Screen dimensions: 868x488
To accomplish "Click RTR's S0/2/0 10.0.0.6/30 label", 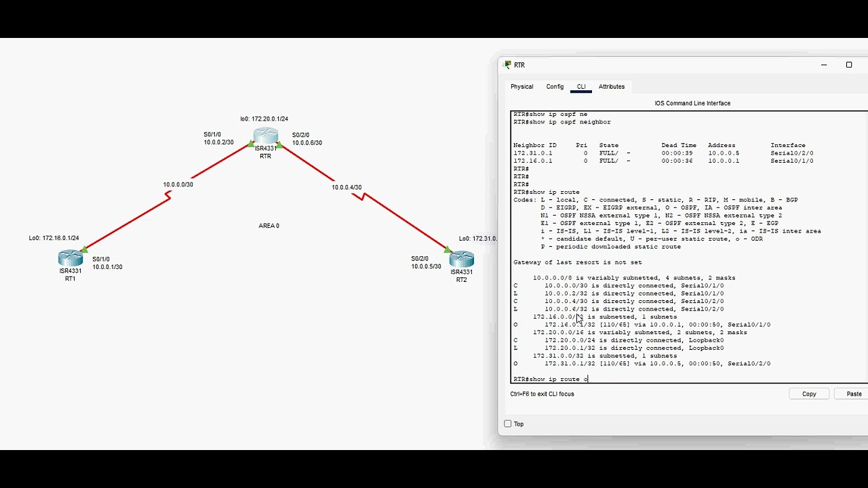I will pos(307,139).
